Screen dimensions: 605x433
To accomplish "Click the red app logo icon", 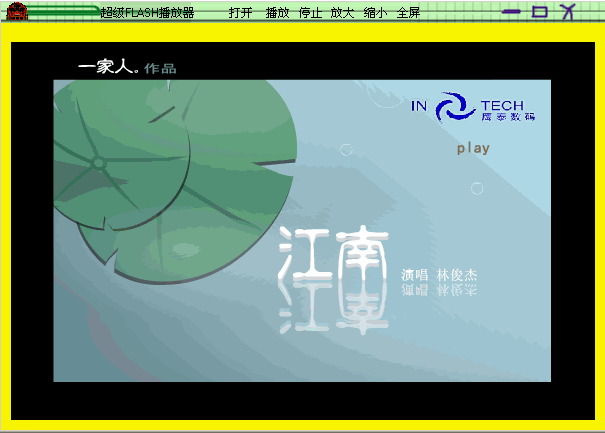I will 16,12.
